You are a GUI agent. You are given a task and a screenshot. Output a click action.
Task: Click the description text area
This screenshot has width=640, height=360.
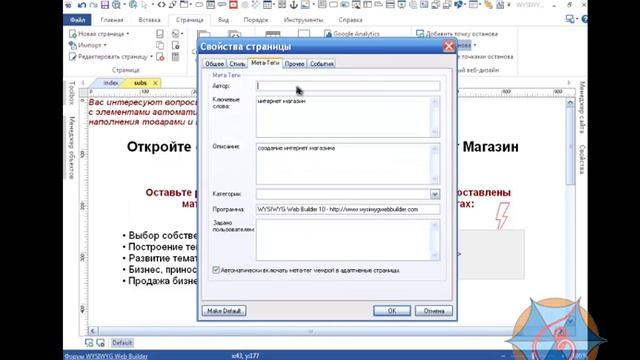click(x=348, y=164)
